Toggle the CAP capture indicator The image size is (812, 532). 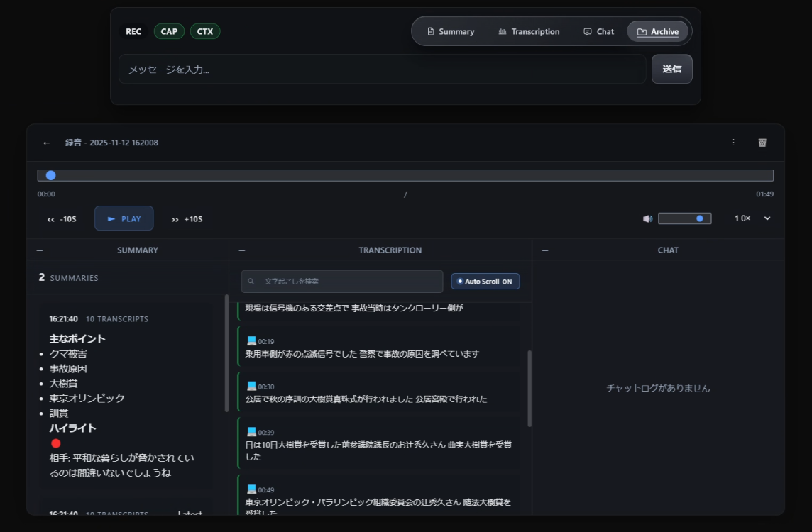click(169, 31)
